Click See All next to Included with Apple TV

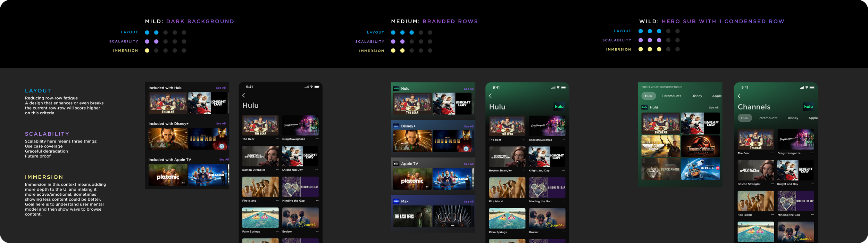point(224,160)
